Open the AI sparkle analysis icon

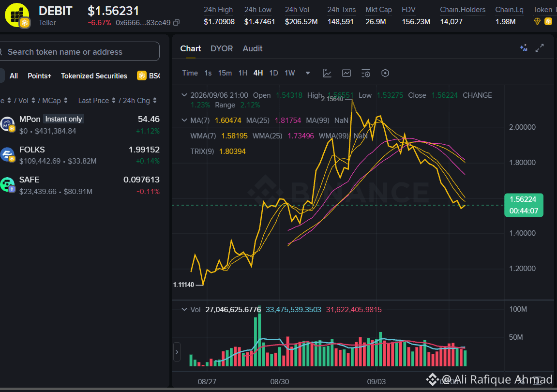pos(524,48)
